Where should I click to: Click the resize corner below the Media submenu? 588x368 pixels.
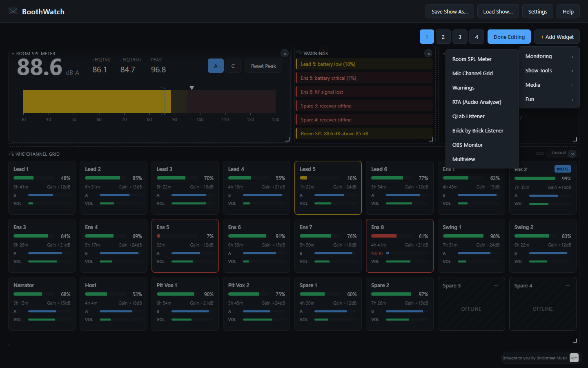point(575,139)
